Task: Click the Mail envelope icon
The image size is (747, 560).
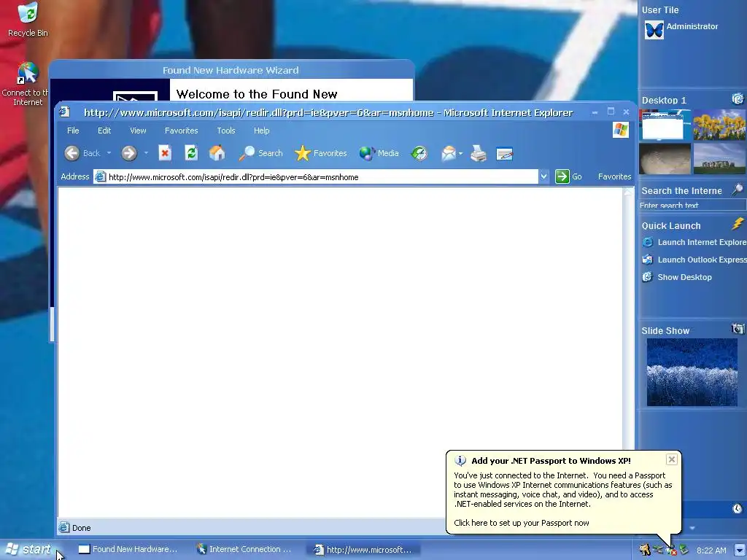Action: click(449, 153)
